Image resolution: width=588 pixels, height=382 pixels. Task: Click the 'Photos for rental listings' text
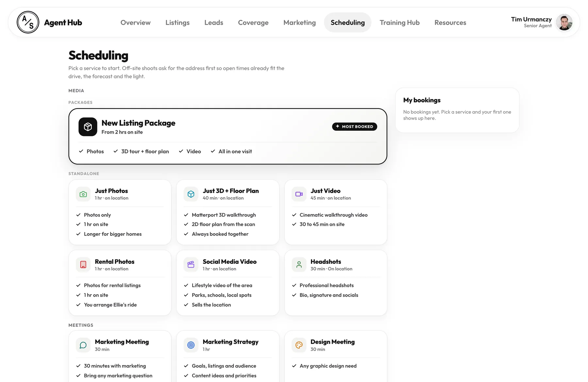point(112,286)
